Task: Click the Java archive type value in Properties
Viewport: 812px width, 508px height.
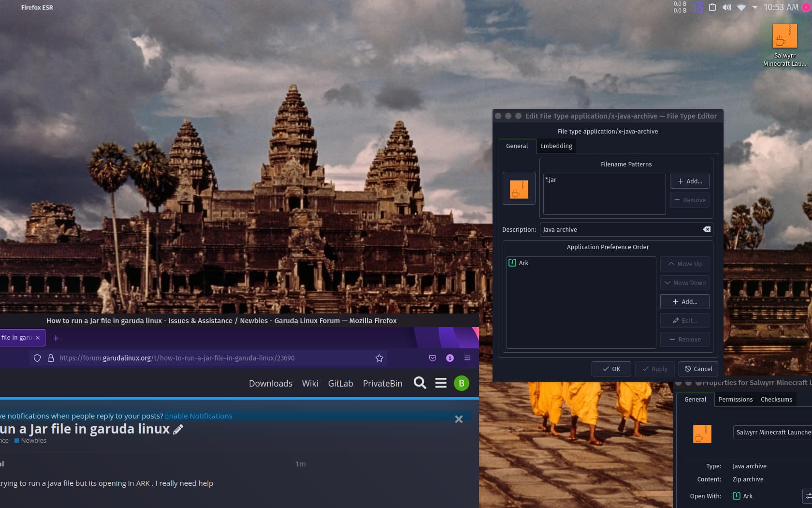Action: [x=749, y=466]
